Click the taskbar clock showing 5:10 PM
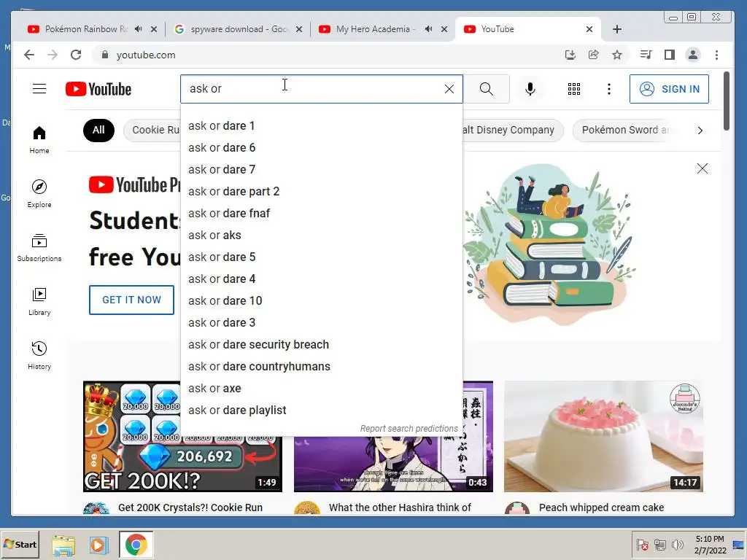Image resolution: width=747 pixels, height=560 pixels. coord(710,544)
